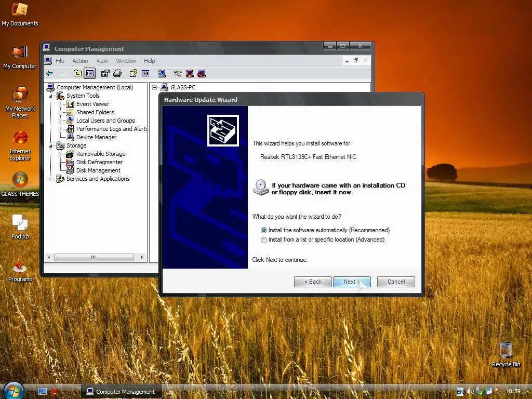Image resolution: width=532 pixels, height=399 pixels.
Task: Select Install from a list or specific location
Action: (263, 240)
